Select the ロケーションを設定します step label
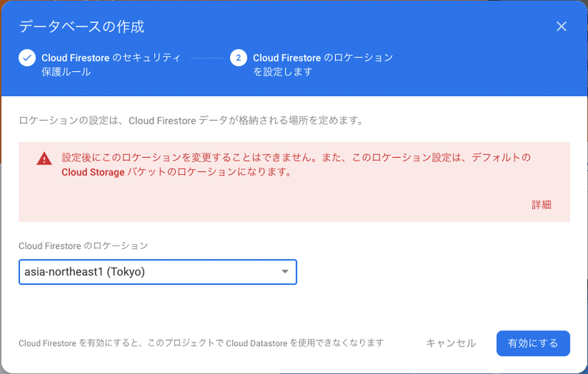Image resolution: width=588 pixels, height=374 pixels. coord(323,65)
